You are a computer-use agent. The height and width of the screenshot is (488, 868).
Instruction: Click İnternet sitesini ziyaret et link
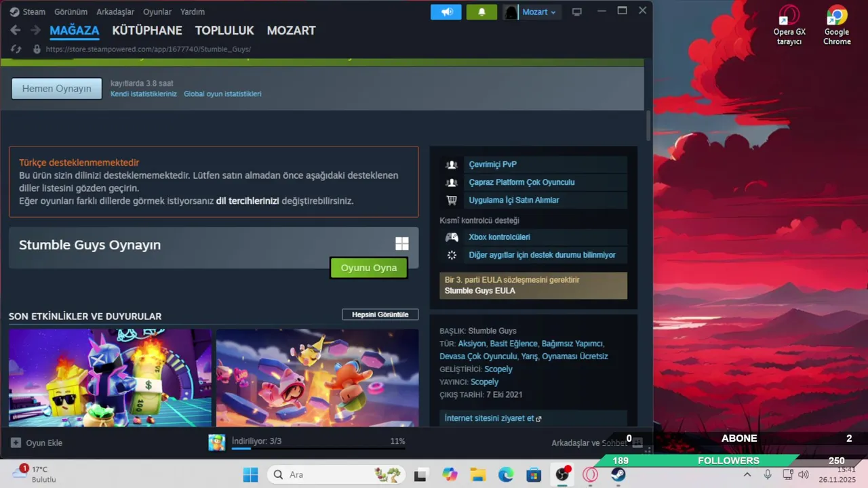[x=493, y=418]
